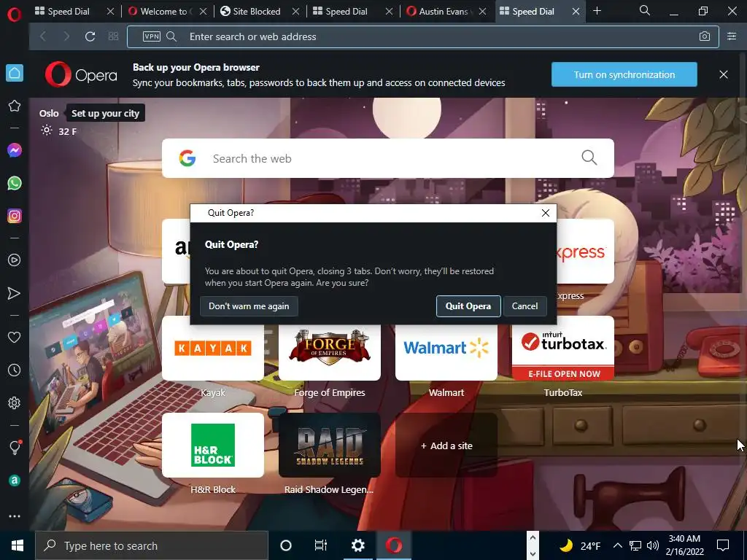Image resolution: width=747 pixels, height=560 pixels.
Task: Open WhatsApp in the sidebar
Action: [x=15, y=183]
